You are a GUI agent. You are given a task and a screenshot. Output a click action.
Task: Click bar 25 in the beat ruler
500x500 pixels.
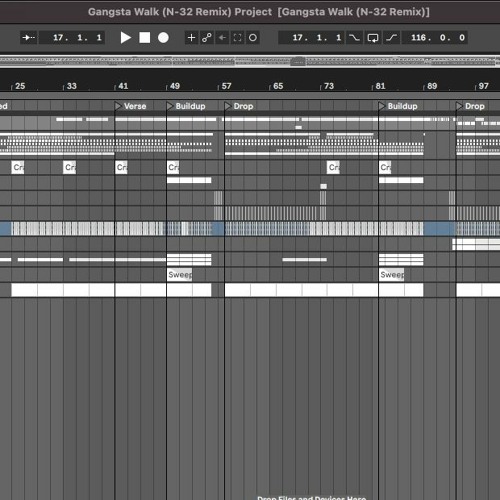pyautogui.click(x=20, y=86)
